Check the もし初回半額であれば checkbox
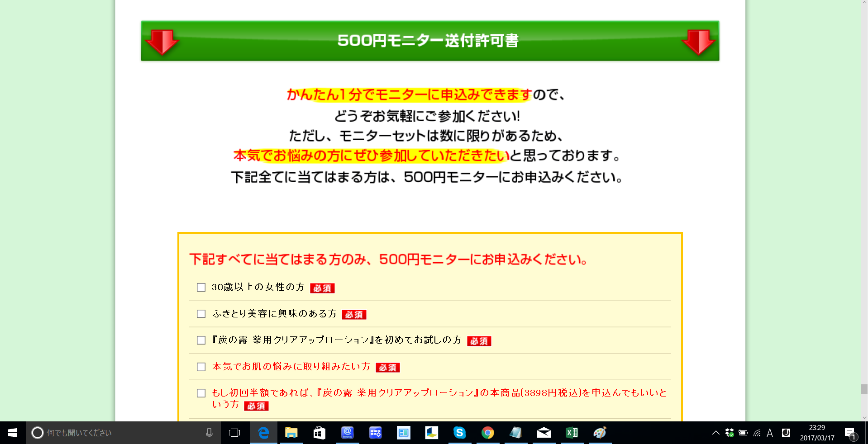This screenshot has height=444, width=868. tap(201, 393)
